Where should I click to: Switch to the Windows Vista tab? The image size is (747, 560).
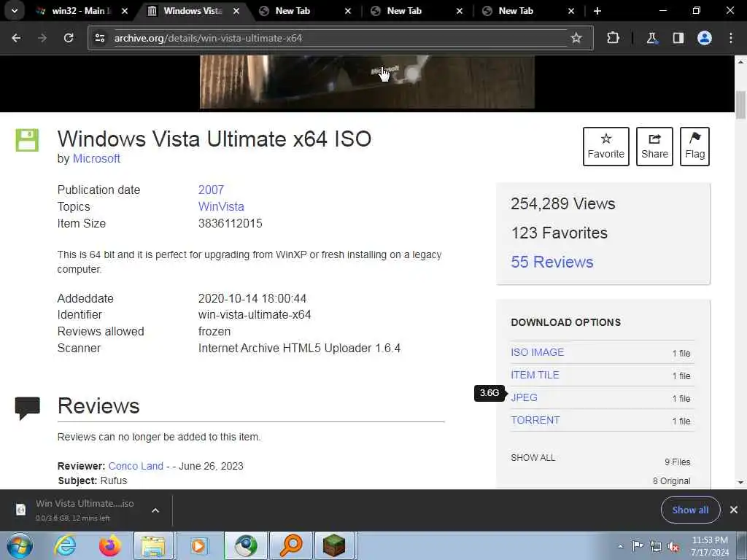coord(193,10)
